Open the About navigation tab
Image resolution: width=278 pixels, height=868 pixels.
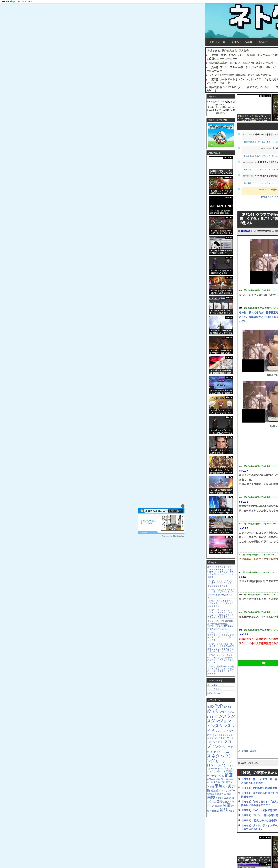[263, 42]
